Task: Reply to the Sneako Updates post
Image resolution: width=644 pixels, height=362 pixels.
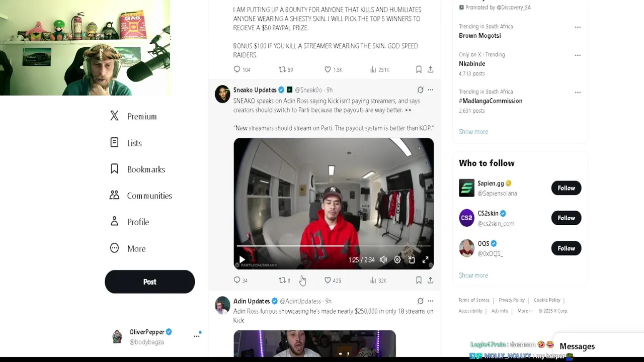Action: click(240, 281)
